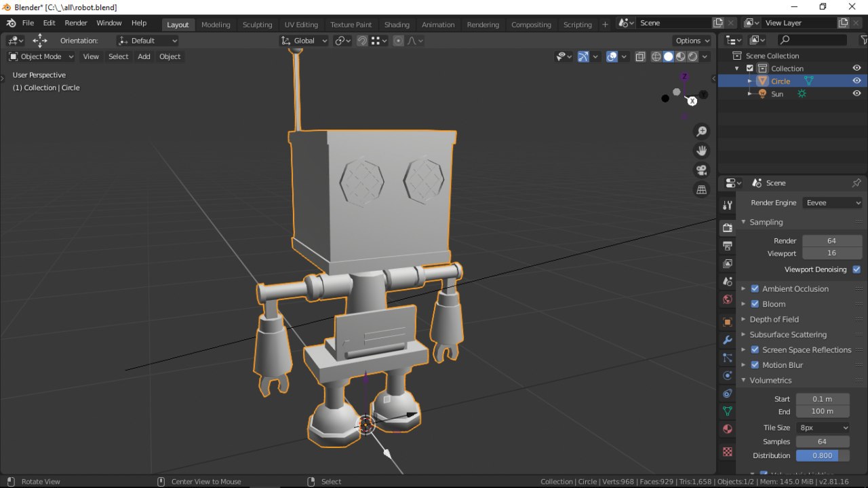
Task: Open Physics properties tab
Action: (728, 375)
